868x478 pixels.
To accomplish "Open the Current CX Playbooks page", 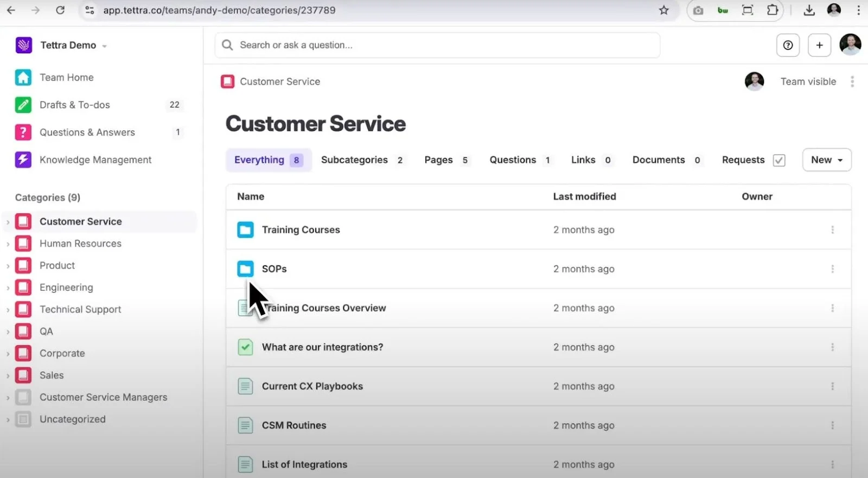I will coord(312,386).
